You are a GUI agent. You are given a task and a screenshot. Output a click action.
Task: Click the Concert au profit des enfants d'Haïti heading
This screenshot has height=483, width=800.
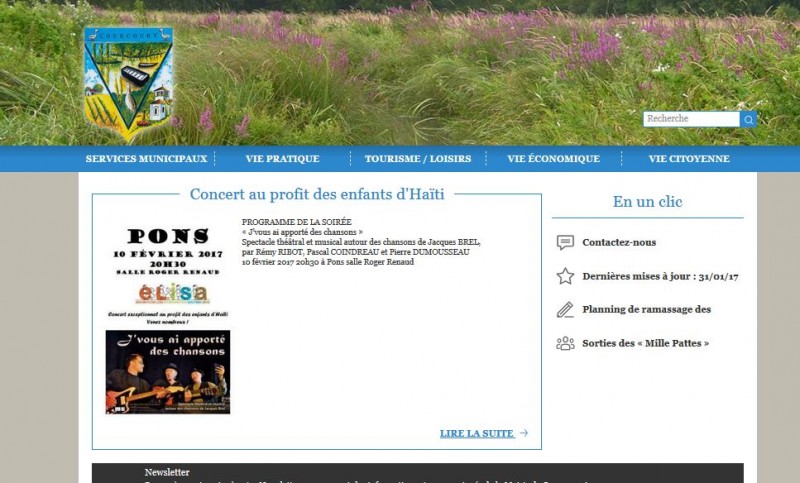coord(317,194)
